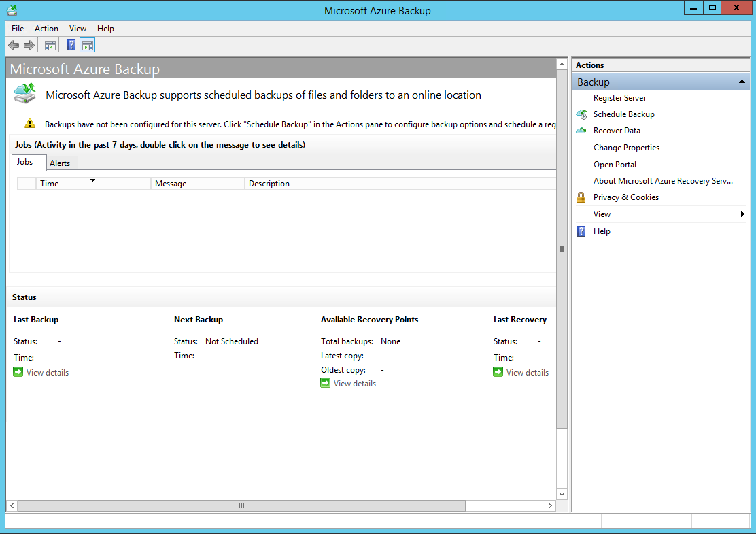Select Change Properties action
The width and height of the screenshot is (756, 534).
pyautogui.click(x=626, y=148)
